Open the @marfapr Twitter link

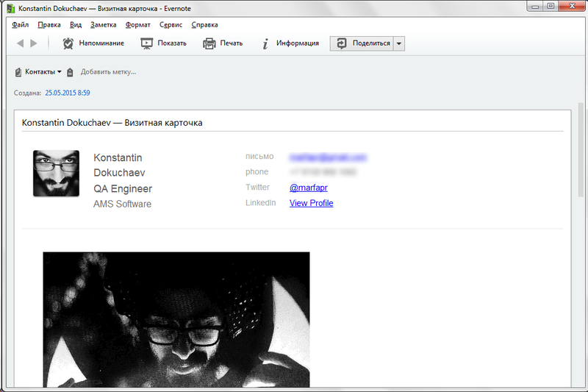[308, 188]
